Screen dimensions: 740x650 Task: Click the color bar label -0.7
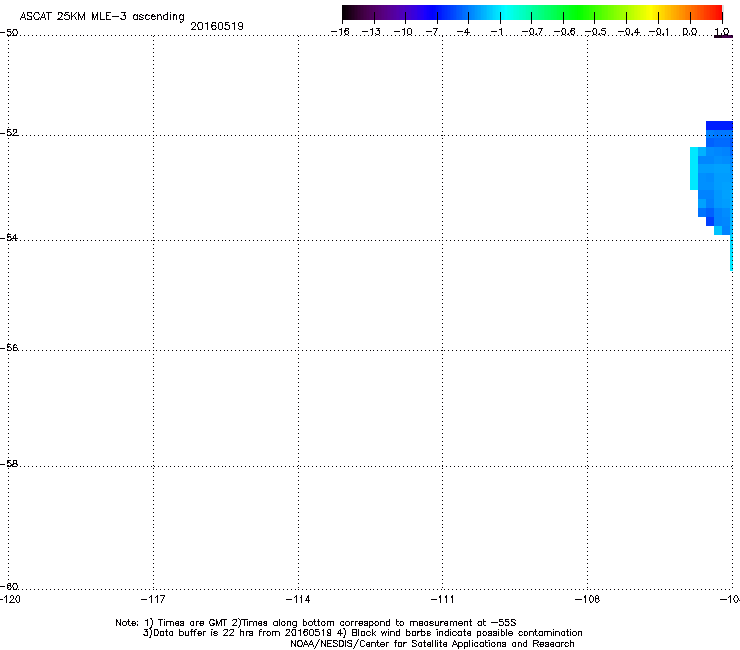tap(532, 32)
